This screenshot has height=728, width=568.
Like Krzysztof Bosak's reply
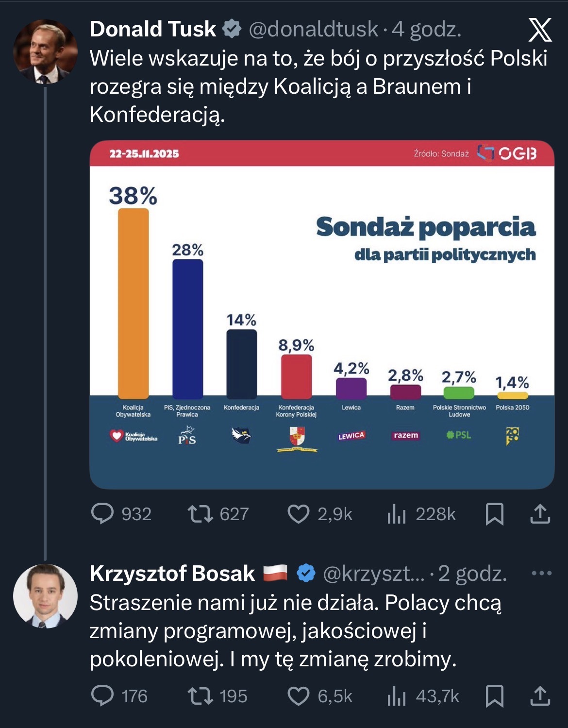(x=298, y=696)
